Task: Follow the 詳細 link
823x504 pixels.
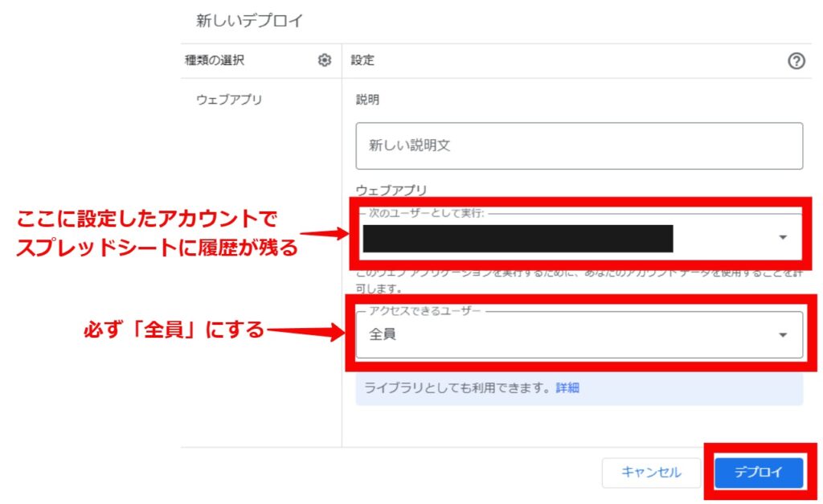Action: (567, 388)
